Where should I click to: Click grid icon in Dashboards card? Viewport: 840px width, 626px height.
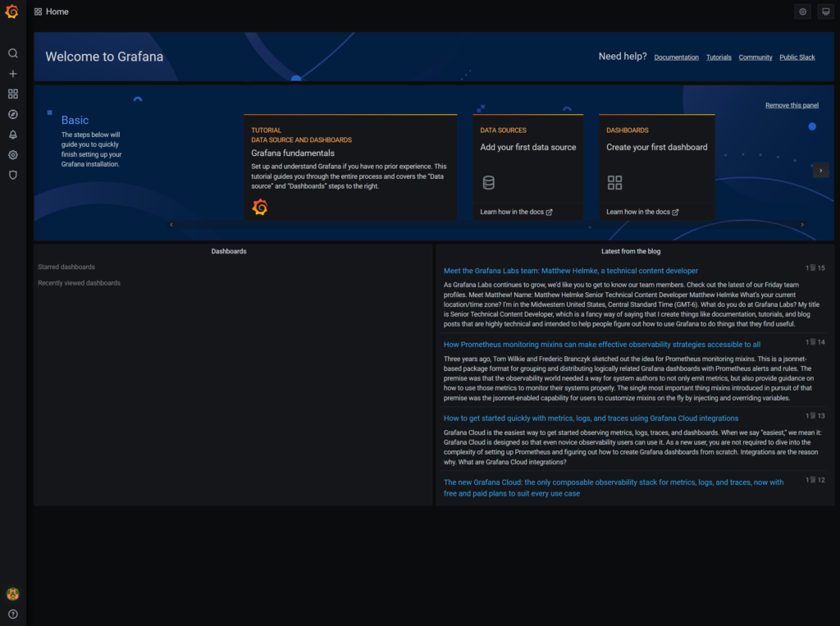(x=614, y=183)
